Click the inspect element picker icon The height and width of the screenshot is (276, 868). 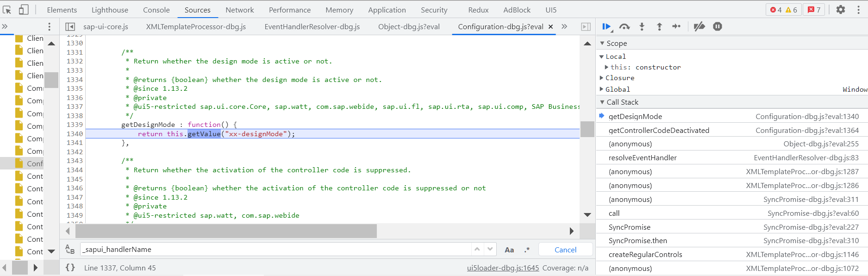point(7,10)
